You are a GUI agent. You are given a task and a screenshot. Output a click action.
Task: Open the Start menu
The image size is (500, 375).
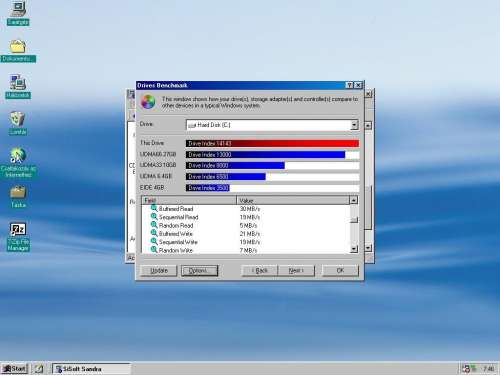click(15, 369)
